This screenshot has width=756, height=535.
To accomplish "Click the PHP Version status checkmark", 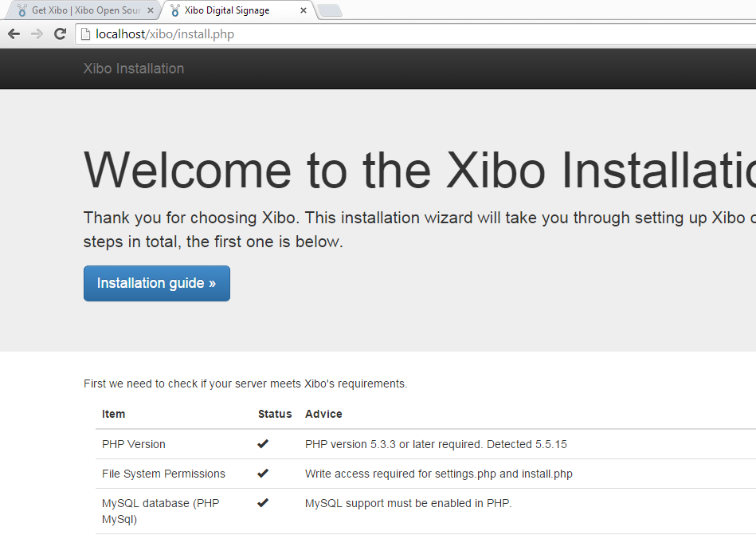I will pyautogui.click(x=263, y=443).
